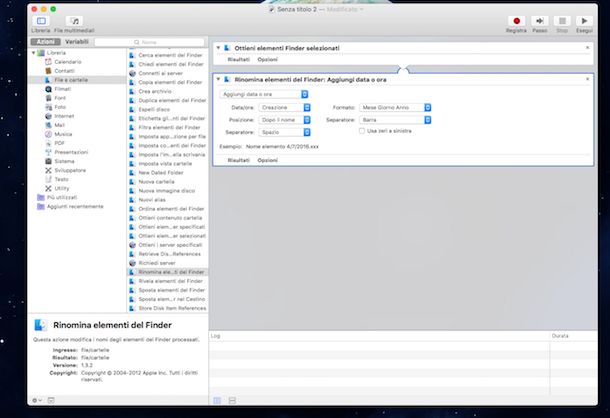Switch to Azioni tab
The width and height of the screenshot is (610, 418).
click(x=46, y=42)
